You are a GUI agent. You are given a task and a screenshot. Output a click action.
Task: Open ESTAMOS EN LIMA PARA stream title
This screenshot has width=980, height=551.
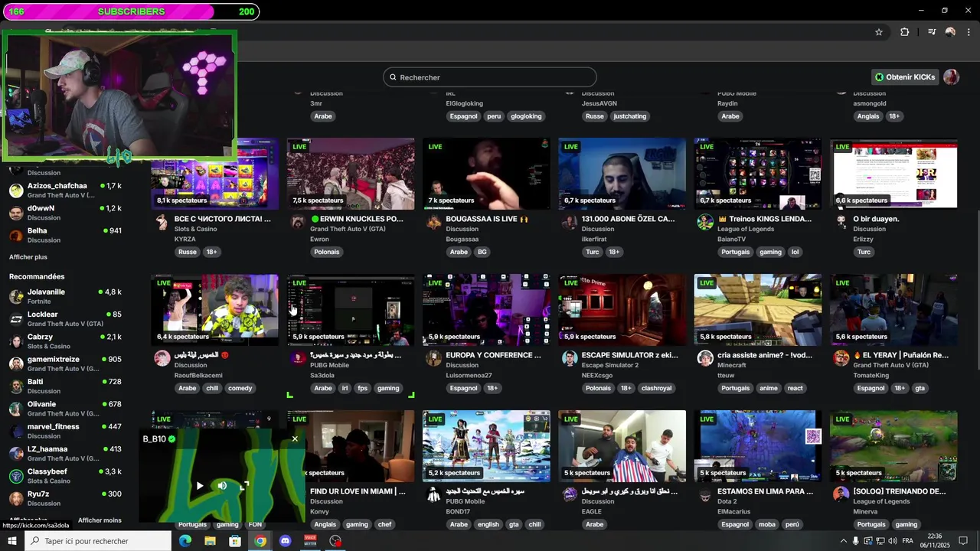coord(766,491)
